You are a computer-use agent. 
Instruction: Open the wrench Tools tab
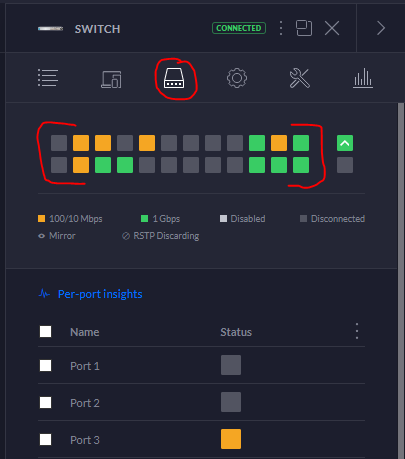pos(300,78)
